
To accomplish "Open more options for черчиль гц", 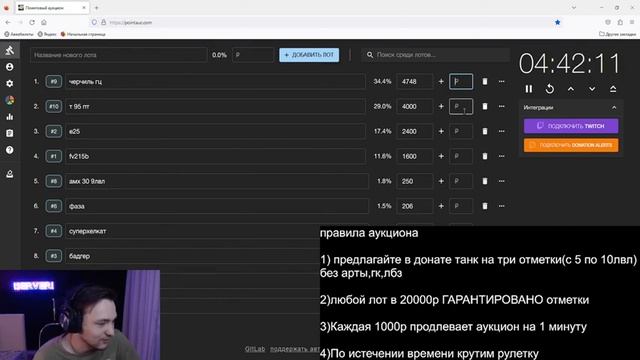I will (x=501, y=82).
